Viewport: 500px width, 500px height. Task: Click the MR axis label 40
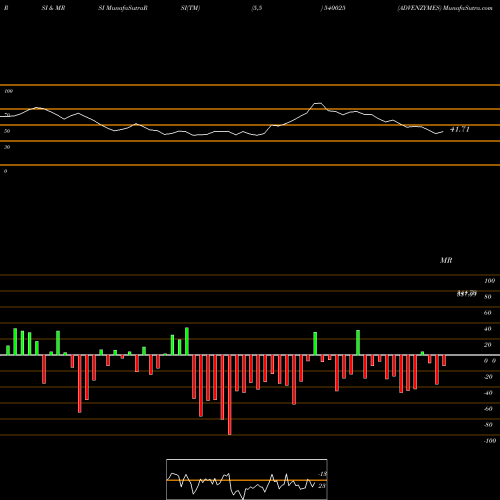(487, 329)
